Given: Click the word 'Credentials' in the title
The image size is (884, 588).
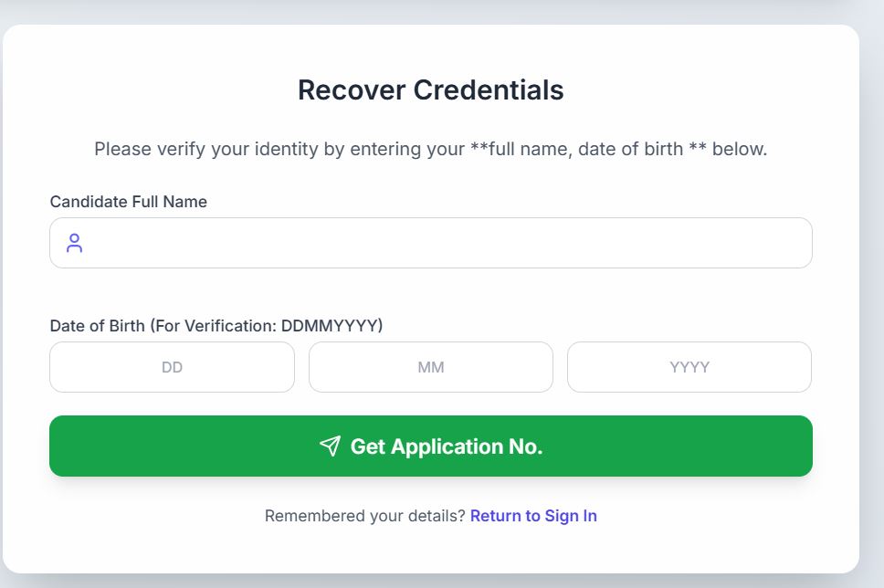Looking at the screenshot, I should (489, 90).
